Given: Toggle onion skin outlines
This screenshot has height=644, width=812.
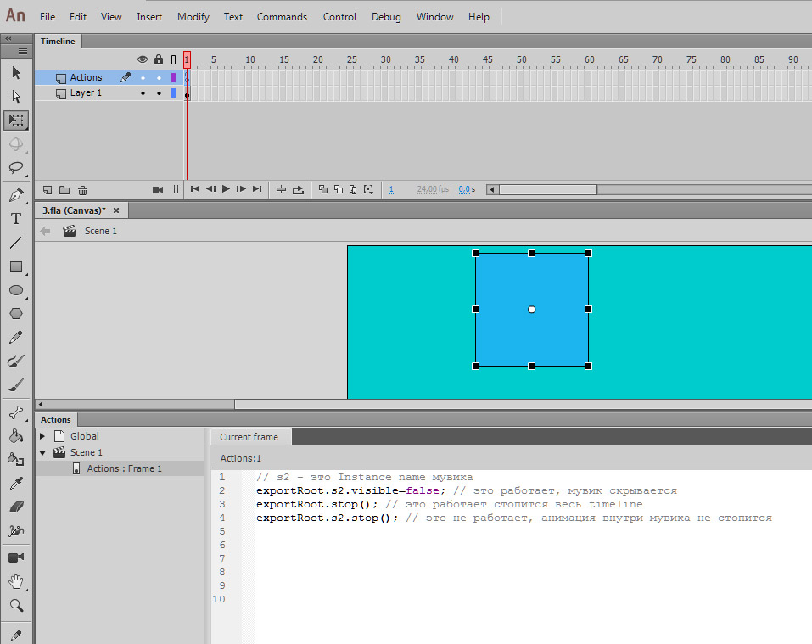Looking at the screenshot, I should coord(339,189).
